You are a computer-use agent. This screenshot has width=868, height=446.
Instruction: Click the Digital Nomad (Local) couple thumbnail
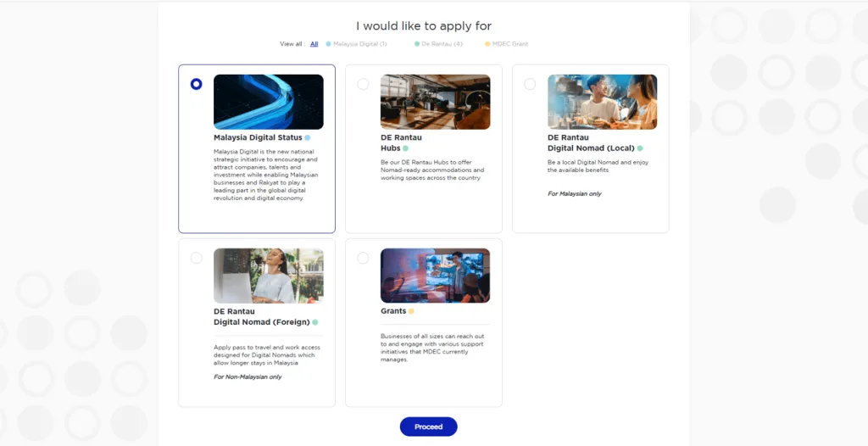(603, 102)
